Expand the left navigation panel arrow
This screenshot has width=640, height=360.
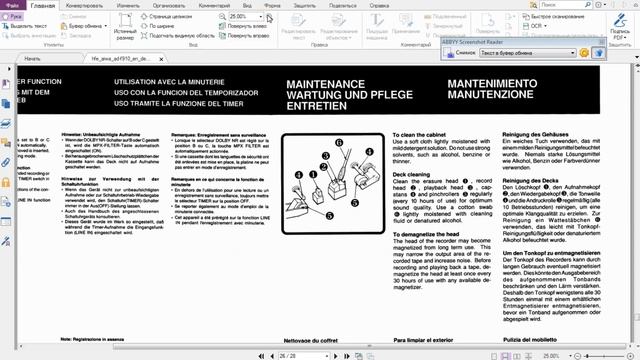tap(9, 69)
